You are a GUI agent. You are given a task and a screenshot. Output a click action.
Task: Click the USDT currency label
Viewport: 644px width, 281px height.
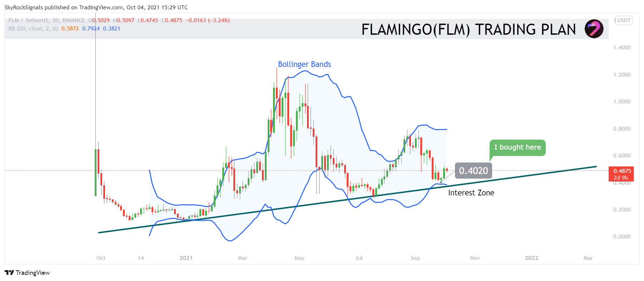(x=624, y=20)
